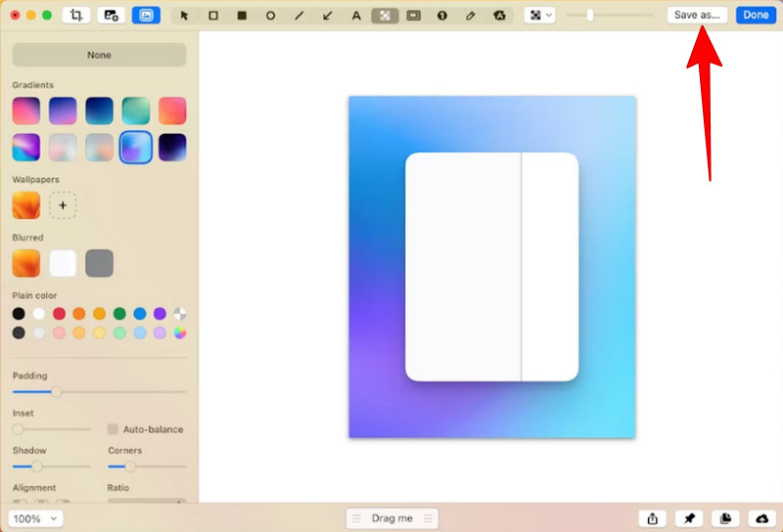Open the Share menu icon
The image size is (783, 532).
pos(652,518)
